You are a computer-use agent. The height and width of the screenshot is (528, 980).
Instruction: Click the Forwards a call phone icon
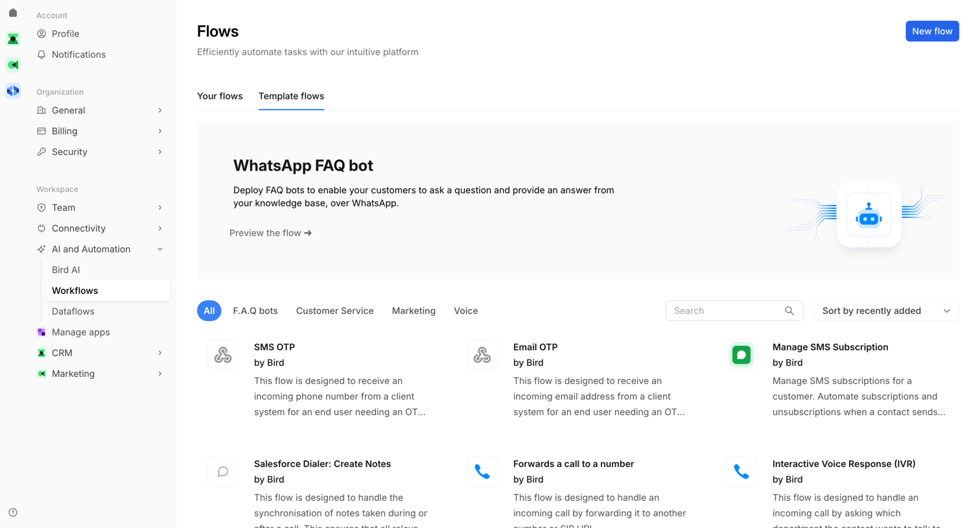point(482,472)
